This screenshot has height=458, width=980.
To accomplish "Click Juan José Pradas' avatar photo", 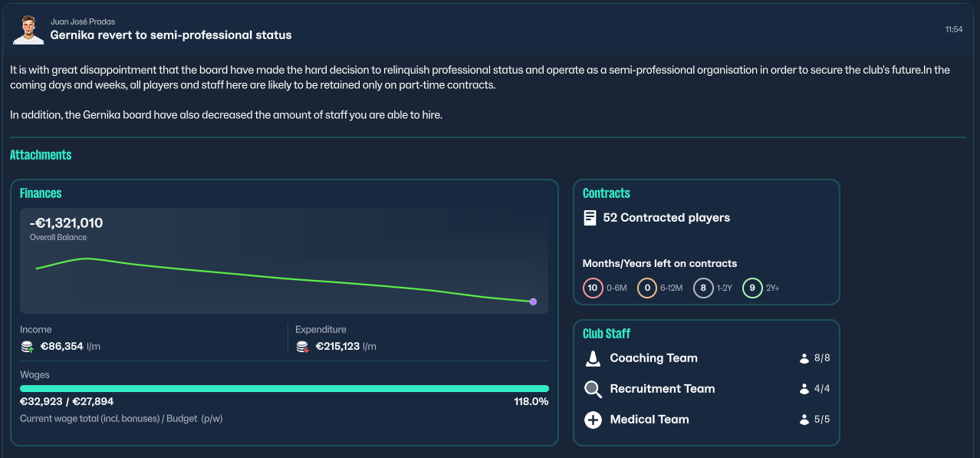I will (x=28, y=29).
